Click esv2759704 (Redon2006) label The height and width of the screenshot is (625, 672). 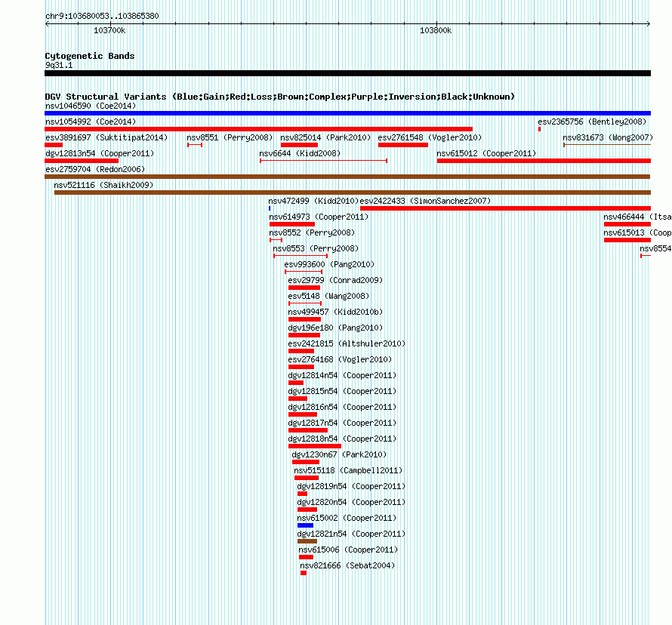pos(95,169)
